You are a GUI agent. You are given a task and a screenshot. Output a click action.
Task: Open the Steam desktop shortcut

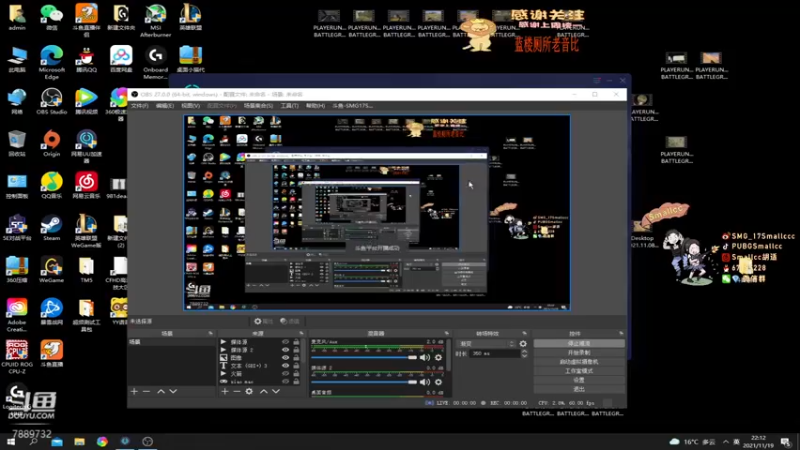click(x=52, y=228)
